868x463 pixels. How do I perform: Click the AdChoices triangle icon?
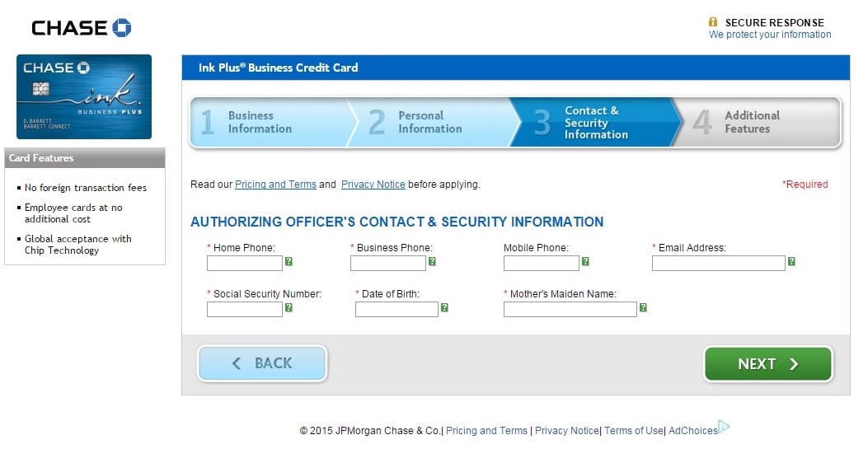(724, 427)
